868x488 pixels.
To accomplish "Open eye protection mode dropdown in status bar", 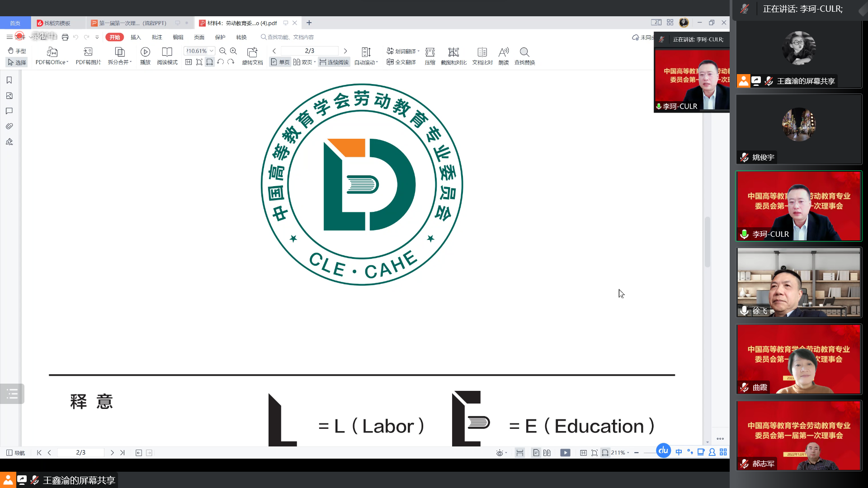I will click(x=501, y=453).
